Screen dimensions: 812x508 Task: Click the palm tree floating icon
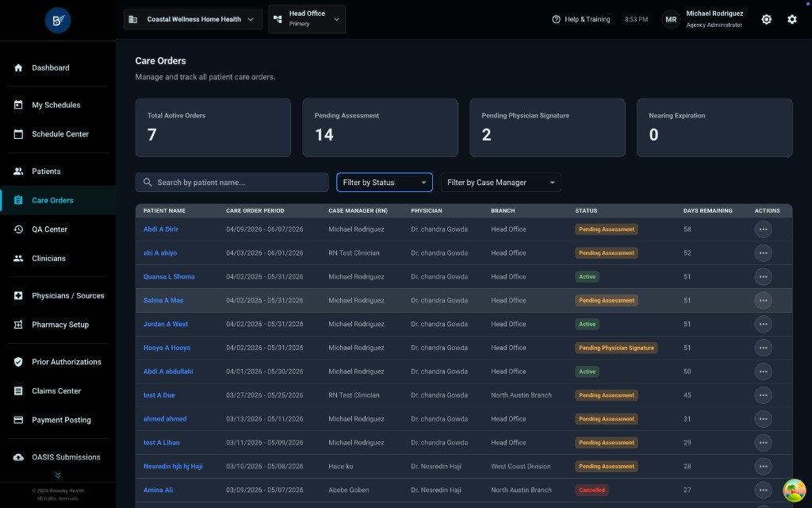click(x=794, y=491)
